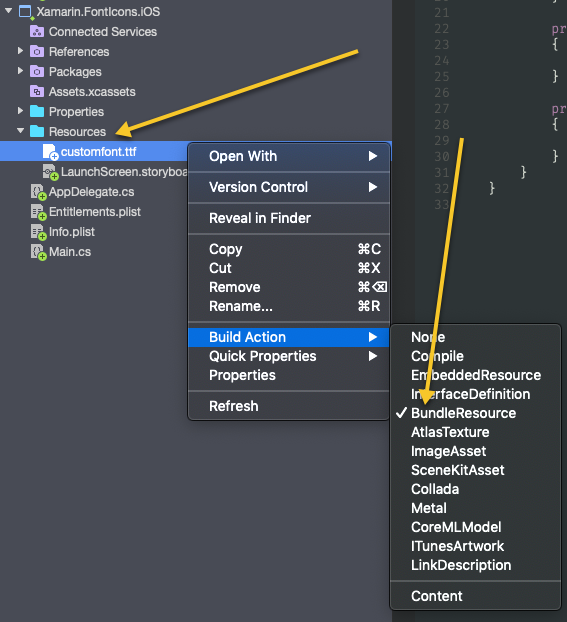Collapse the Resources folder
Viewport: 567px width, 622px height.
pyautogui.click(x=20, y=131)
